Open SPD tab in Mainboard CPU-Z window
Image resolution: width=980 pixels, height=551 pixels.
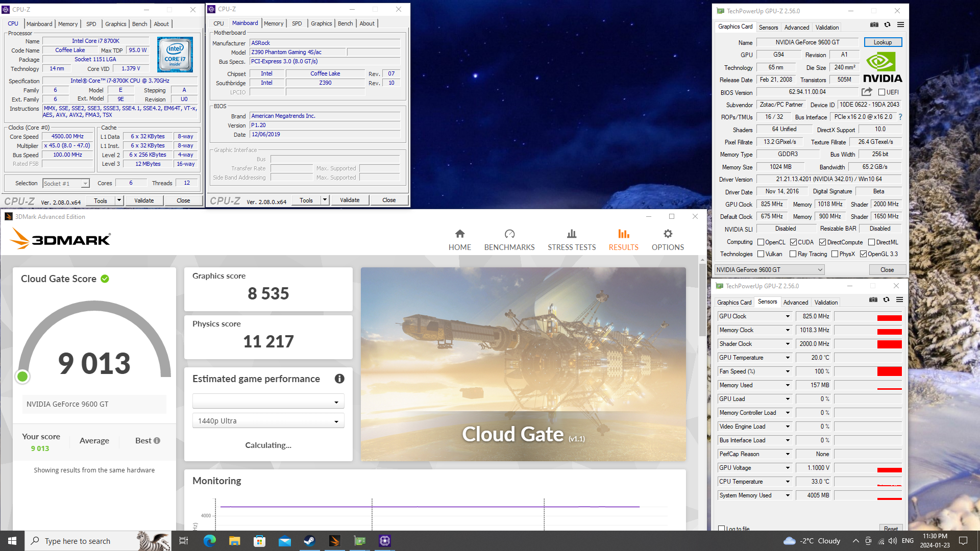coord(297,23)
